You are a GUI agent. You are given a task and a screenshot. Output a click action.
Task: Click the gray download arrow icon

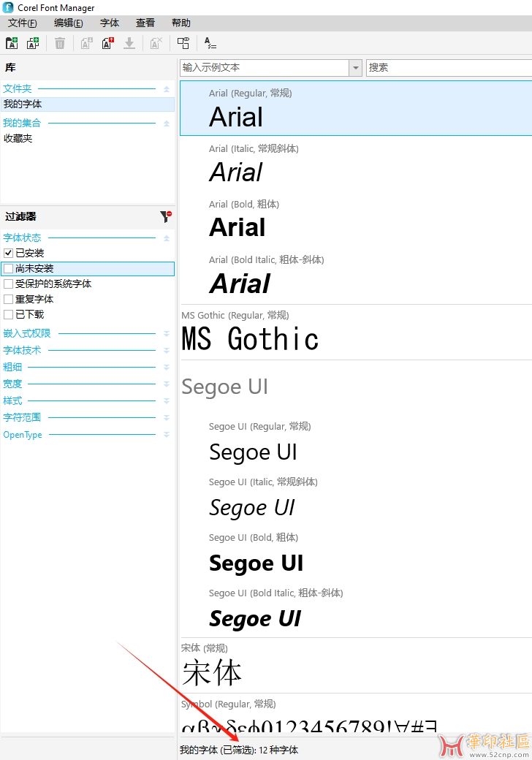pos(129,44)
